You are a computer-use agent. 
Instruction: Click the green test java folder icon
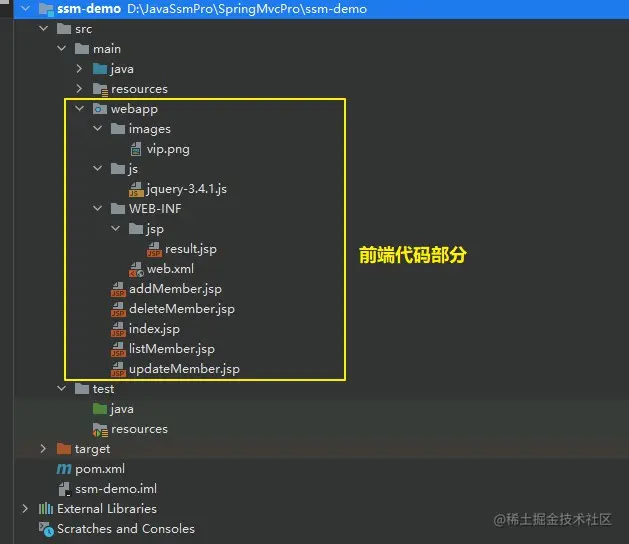pyautogui.click(x=100, y=408)
